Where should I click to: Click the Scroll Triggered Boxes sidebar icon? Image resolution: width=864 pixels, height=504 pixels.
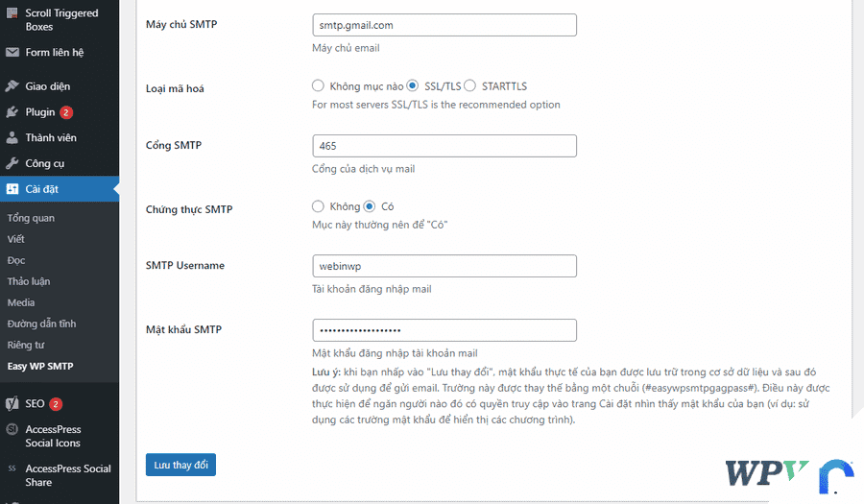[12, 13]
